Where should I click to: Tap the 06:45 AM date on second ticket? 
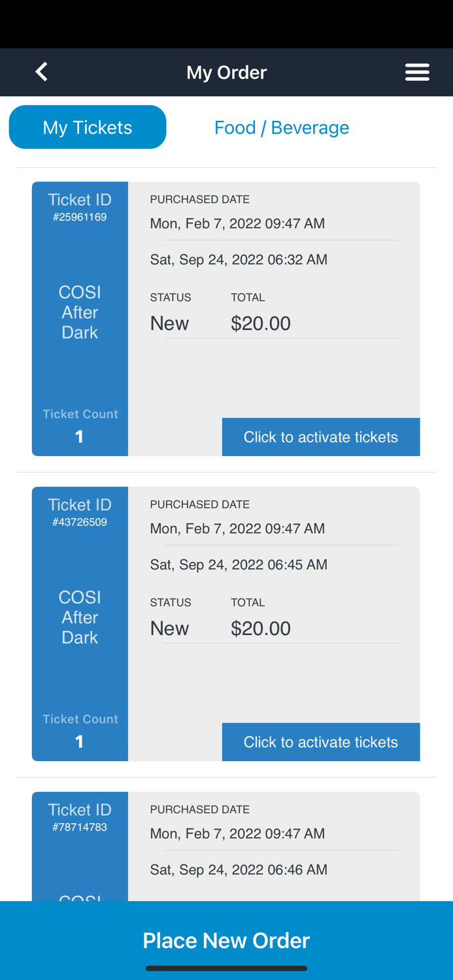coord(239,564)
